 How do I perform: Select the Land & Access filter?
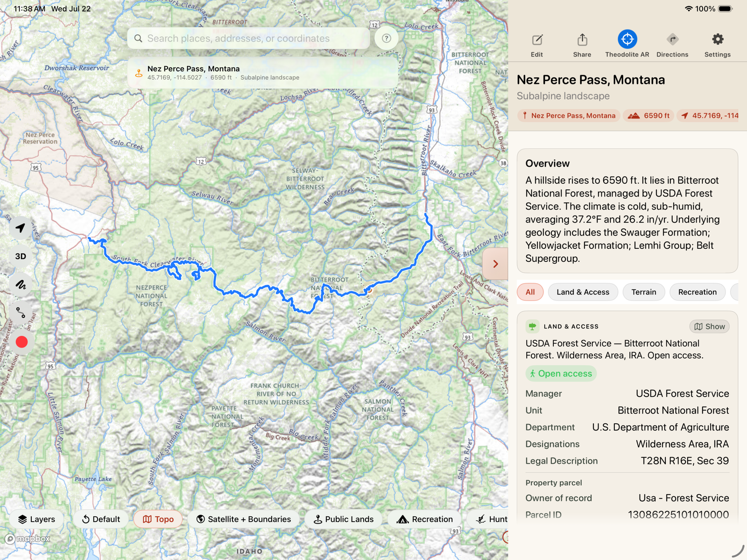583,292
